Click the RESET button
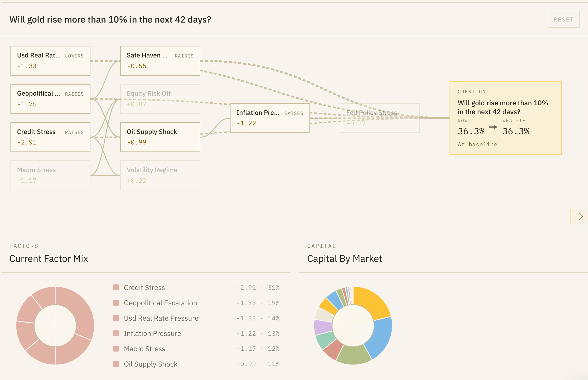The height and width of the screenshot is (380, 588). tap(564, 19)
